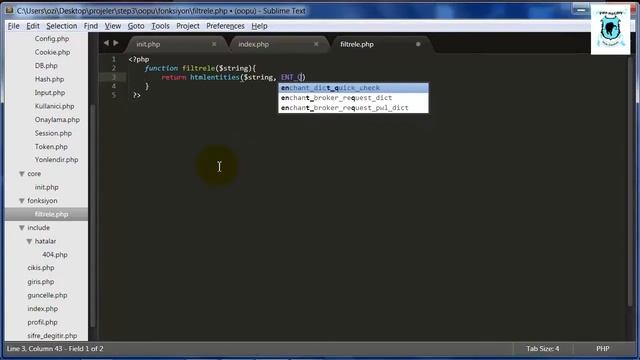This screenshot has width=640, height=360.
Task: Open cikis.php in sidebar
Action: pyautogui.click(x=41, y=268)
